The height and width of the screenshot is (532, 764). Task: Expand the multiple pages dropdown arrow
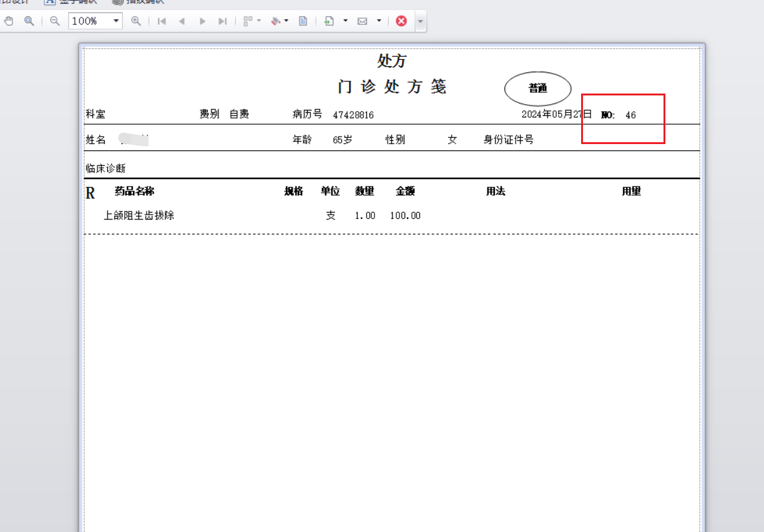259,21
